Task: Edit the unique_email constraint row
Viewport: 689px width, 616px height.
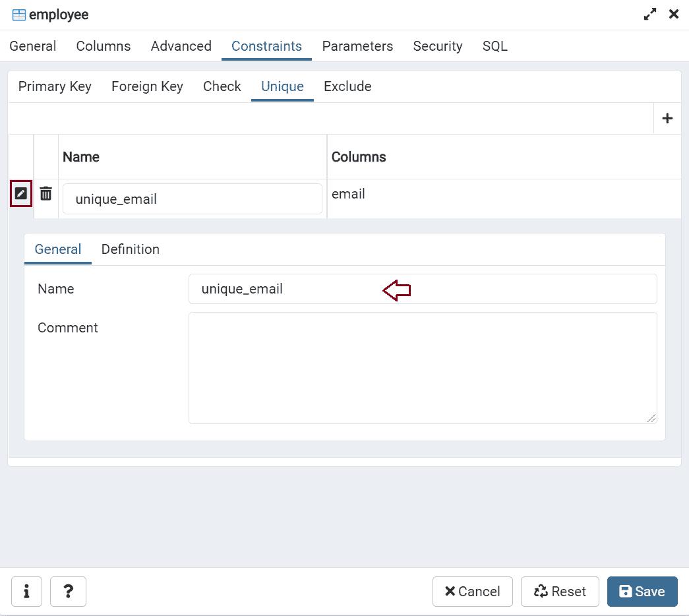Action: click(x=21, y=193)
